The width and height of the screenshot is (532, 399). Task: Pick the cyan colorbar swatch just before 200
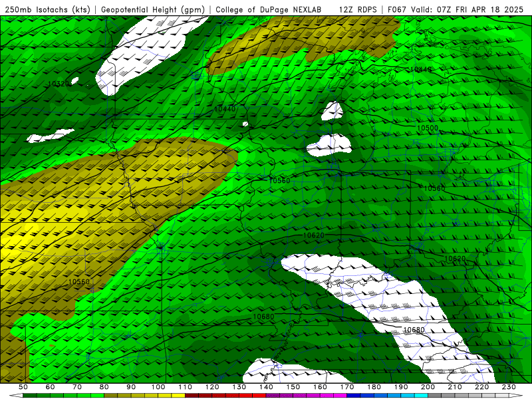coord(421,396)
